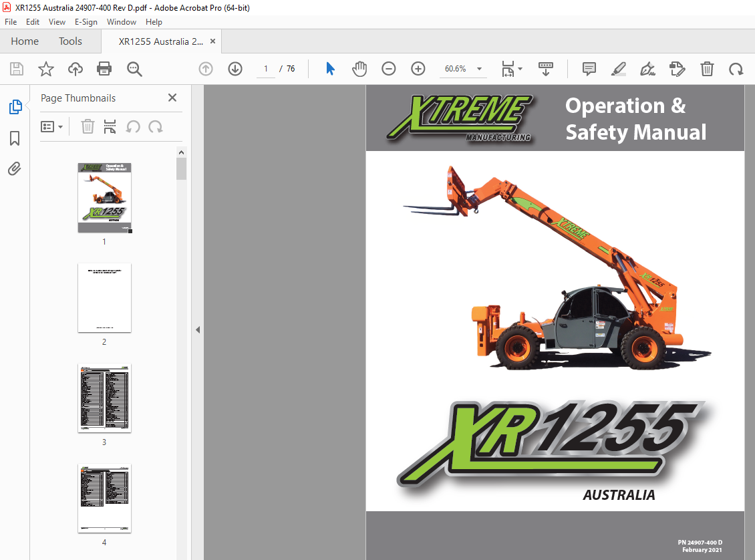
Task: Activate the Hand pan tool
Action: point(359,69)
